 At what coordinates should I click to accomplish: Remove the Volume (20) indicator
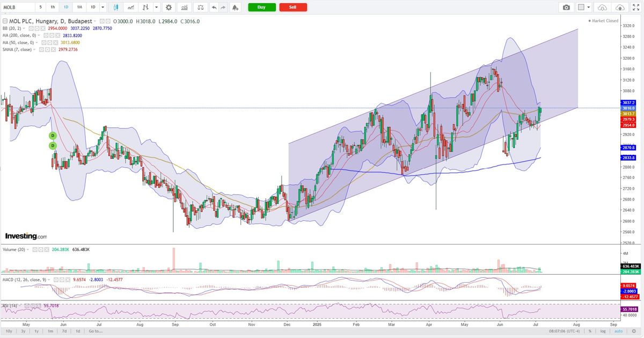[47, 250]
